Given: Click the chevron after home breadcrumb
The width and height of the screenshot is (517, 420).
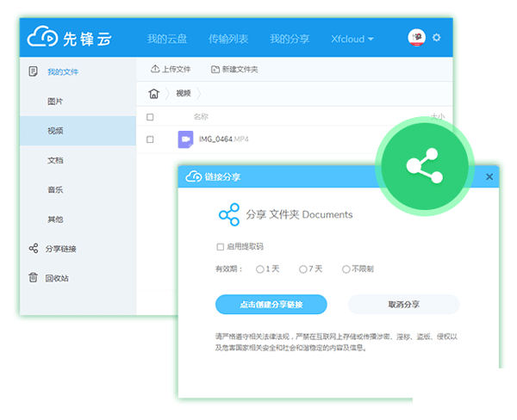Looking at the screenshot, I should [167, 94].
